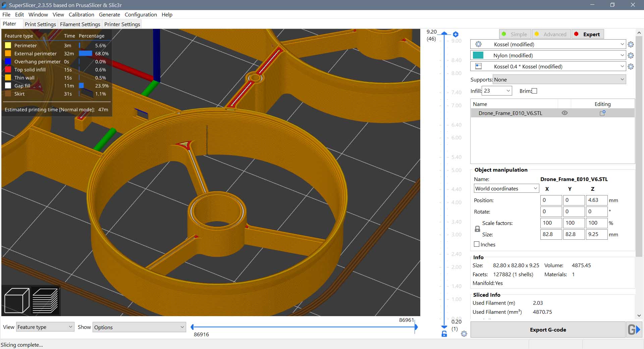Check the Inches checkbox
Viewport: 644px width, 349px height.
[x=477, y=244]
